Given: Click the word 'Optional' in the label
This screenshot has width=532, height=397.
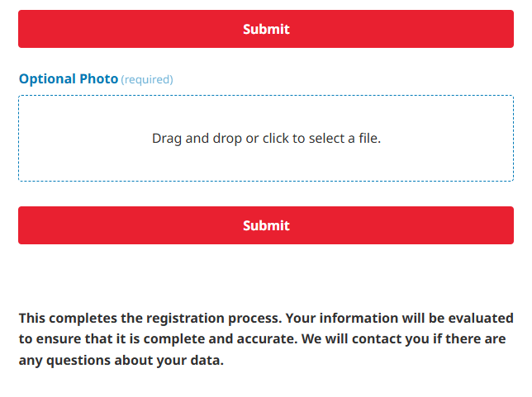Looking at the screenshot, I should click(x=47, y=79).
